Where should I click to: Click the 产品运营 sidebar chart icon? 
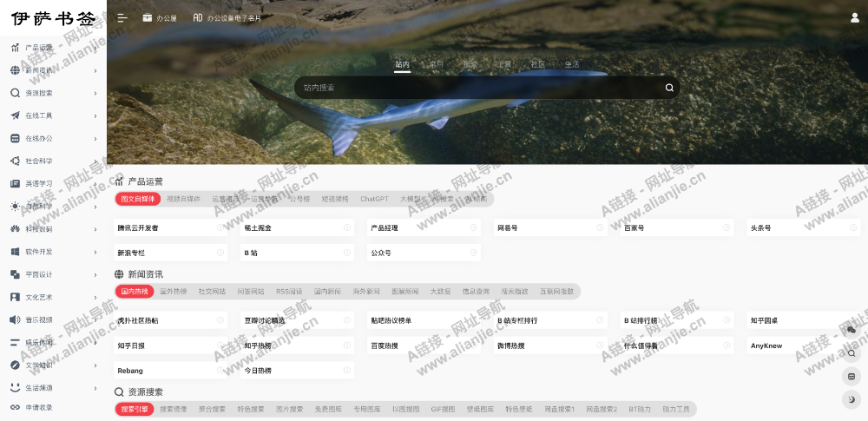coord(15,48)
